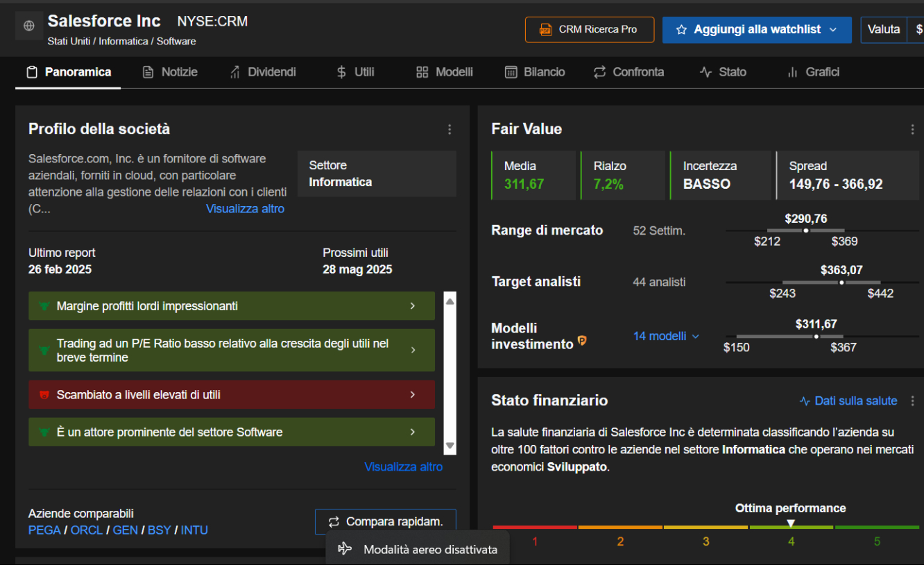Open three-dot menu of Profilo della società
The height and width of the screenshot is (565, 924).
tap(450, 129)
